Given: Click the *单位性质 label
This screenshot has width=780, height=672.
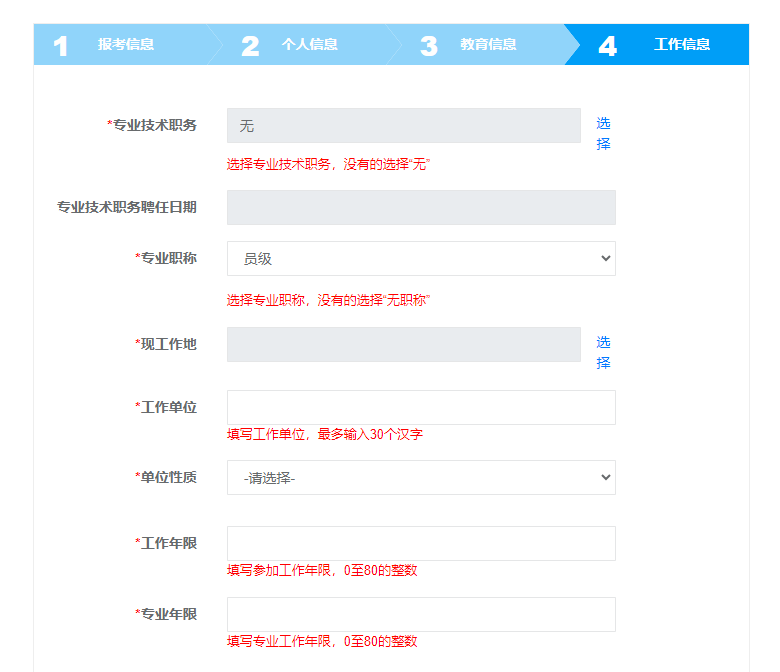Looking at the screenshot, I should point(166,478).
